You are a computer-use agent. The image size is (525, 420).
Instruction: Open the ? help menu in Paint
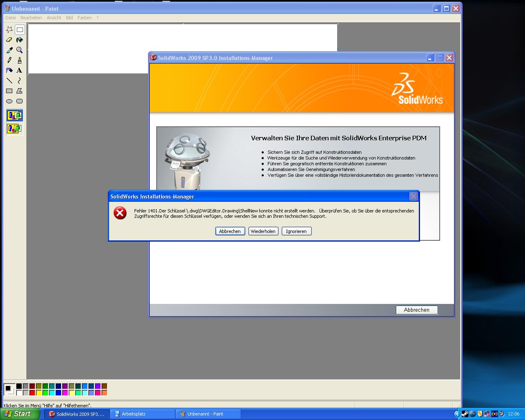(97, 18)
